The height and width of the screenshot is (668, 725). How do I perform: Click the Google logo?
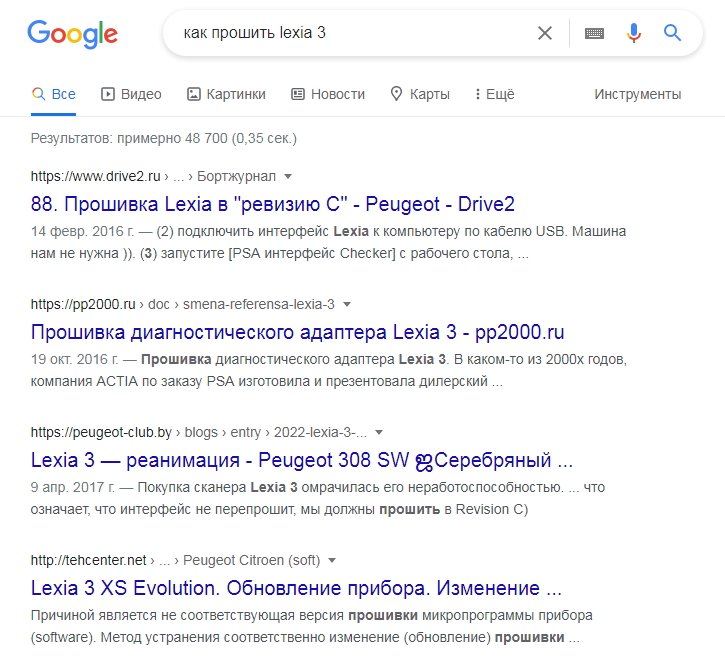tap(73, 34)
